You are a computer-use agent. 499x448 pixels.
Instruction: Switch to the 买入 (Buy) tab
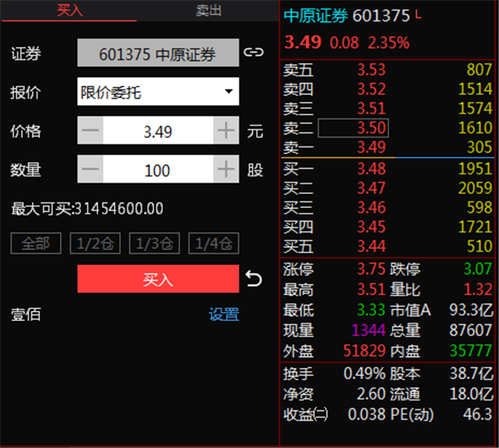(69, 10)
